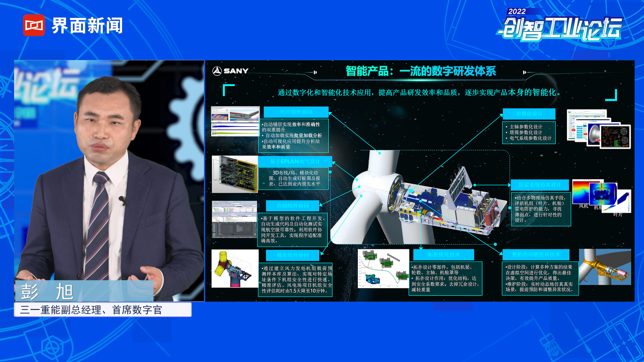The width and height of the screenshot is (644, 362).
Task: Click the topology optimization chart thumbnail
Action: (383, 268)
